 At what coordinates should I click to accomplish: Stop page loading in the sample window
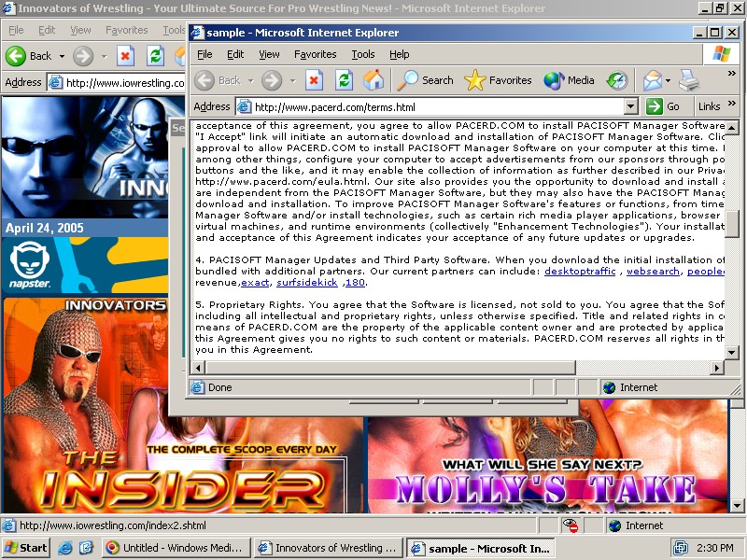[314, 80]
